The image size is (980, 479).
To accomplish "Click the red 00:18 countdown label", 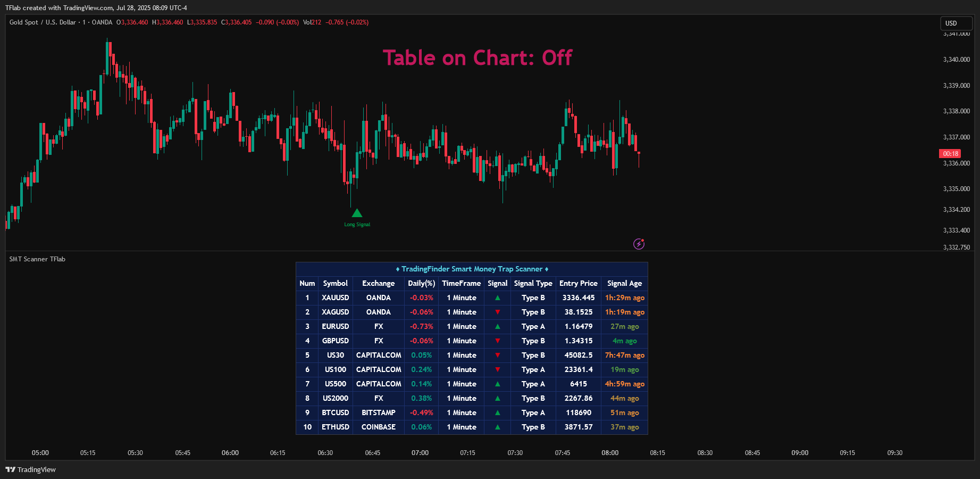I will click(x=950, y=154).
